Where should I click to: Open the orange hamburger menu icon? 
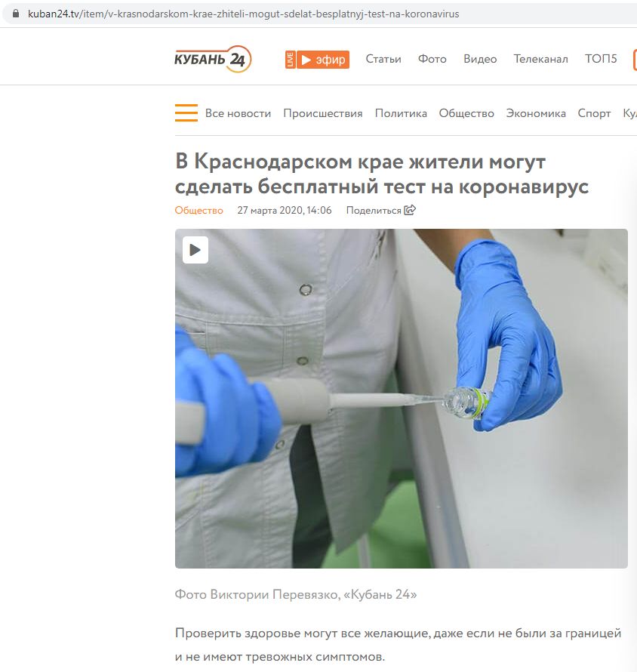(x=186, y=113)
